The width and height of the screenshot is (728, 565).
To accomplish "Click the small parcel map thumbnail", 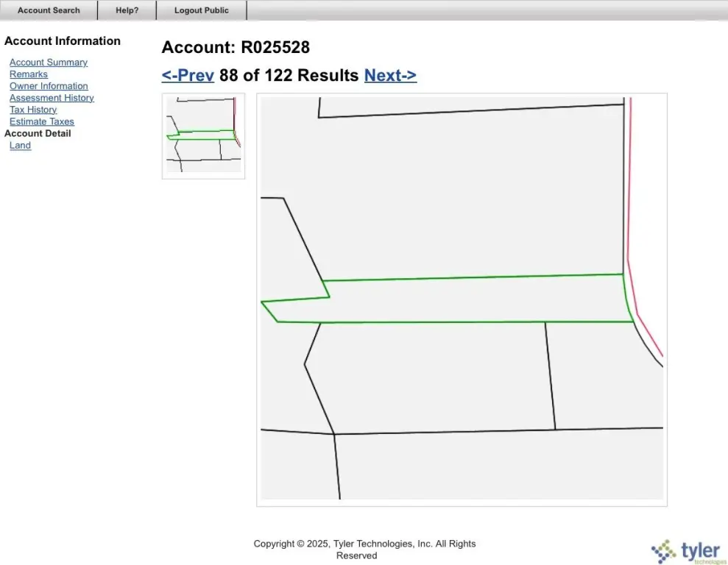I will click(x=203, y=135).
